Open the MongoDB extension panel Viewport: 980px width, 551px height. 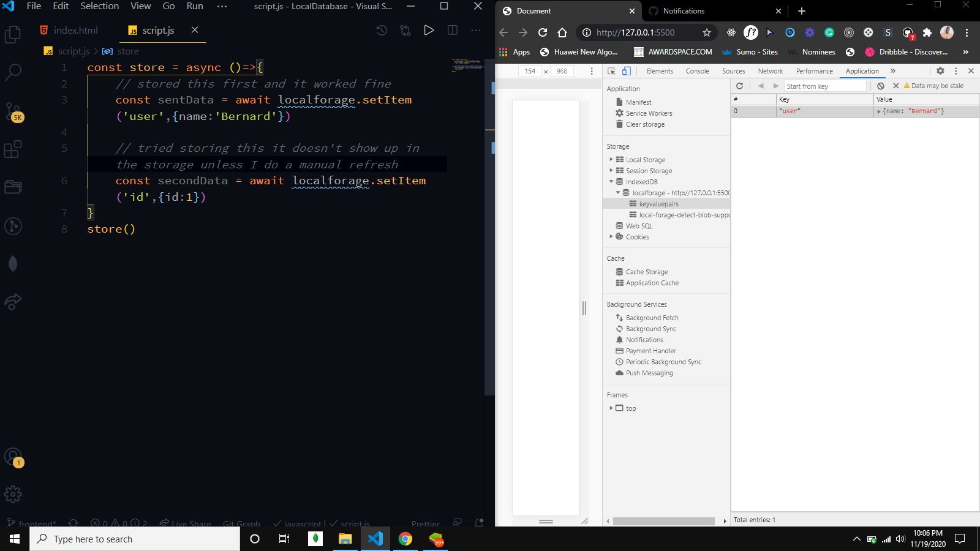pos(13,263)
